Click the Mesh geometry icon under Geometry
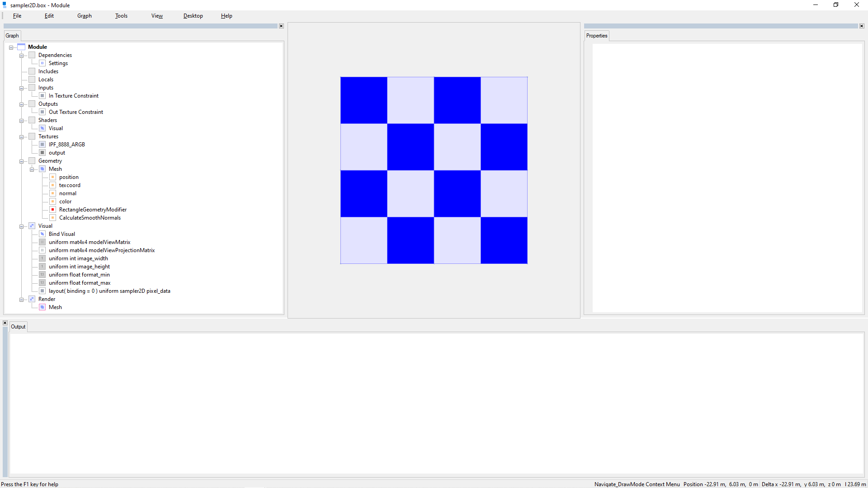 tap(42, 169)
